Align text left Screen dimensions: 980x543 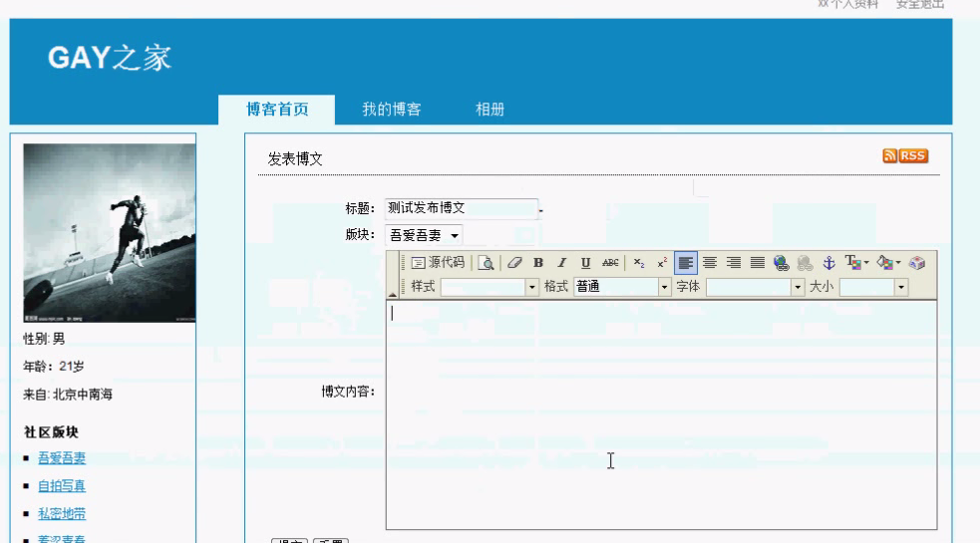[686, 262]
